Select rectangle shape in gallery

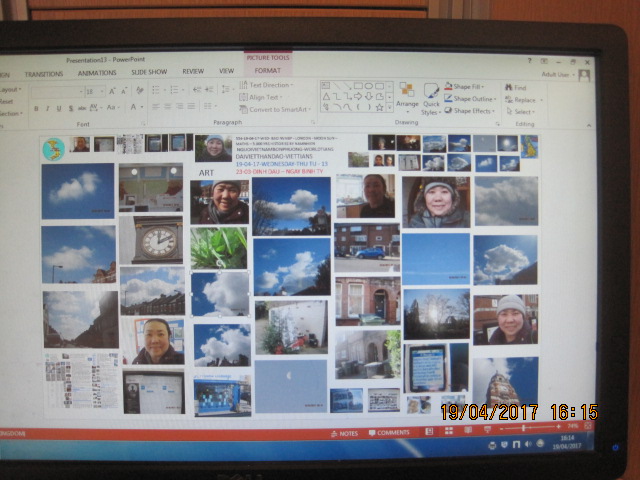click(358, 86)
